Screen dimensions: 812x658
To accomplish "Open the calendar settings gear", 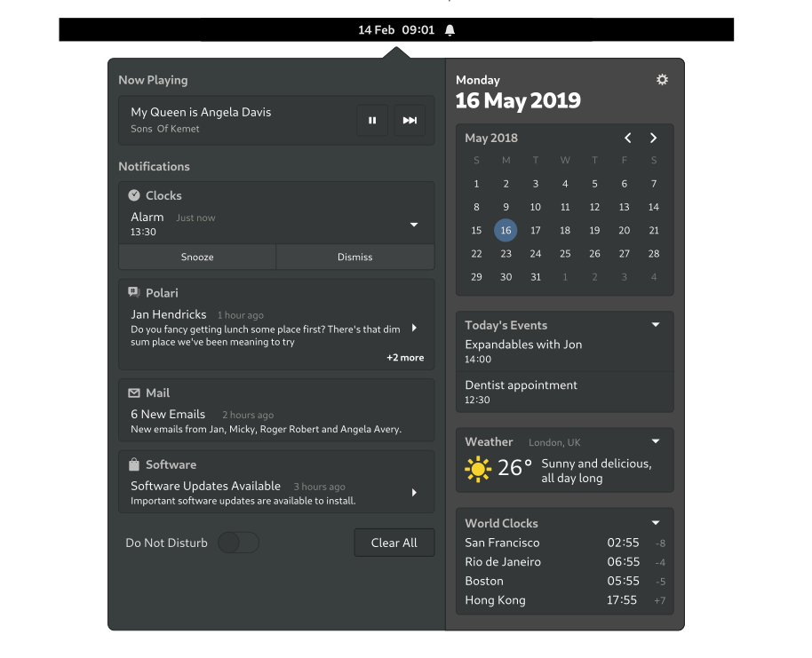I will pos(662,79).
